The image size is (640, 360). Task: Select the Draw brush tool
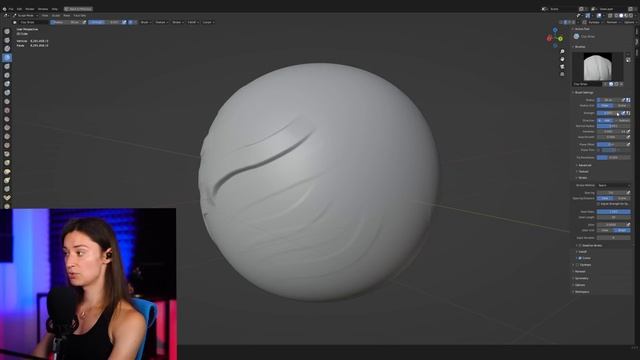click(7, 31)
